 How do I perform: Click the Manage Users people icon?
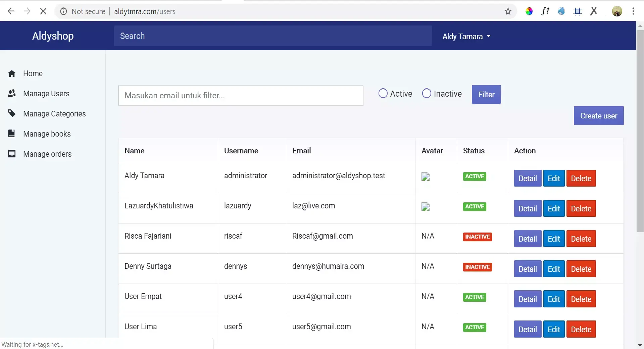click(12, 93)
